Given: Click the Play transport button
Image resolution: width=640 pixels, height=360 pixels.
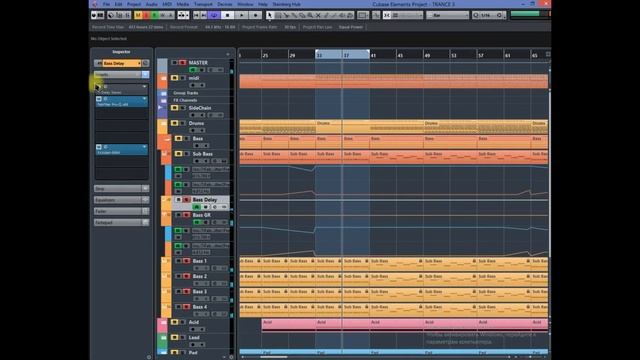Looking at the screenshot, I should [242, 15].
